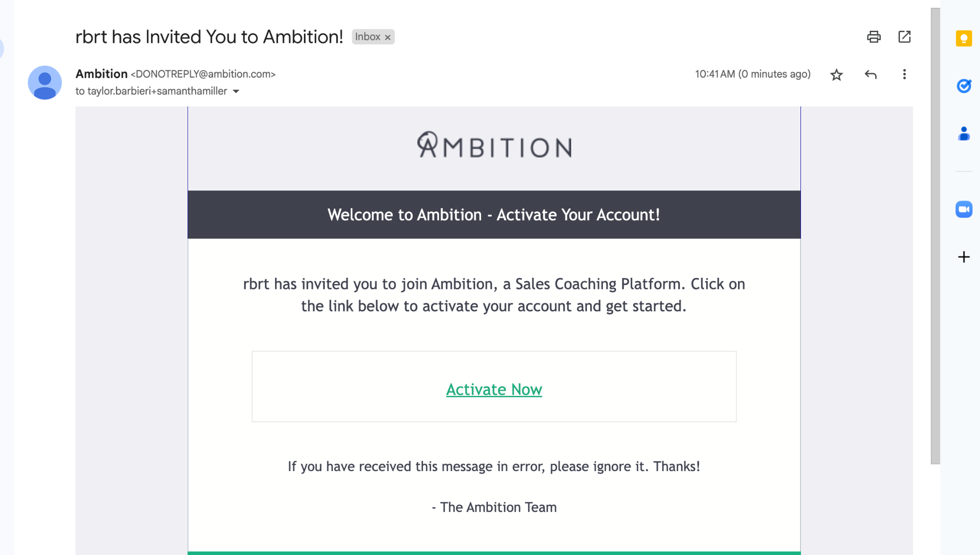Image resolution: width=980 pixels, height=555 pixels.
Task: Reply using the arrow icon
Action: pos(871,75)
